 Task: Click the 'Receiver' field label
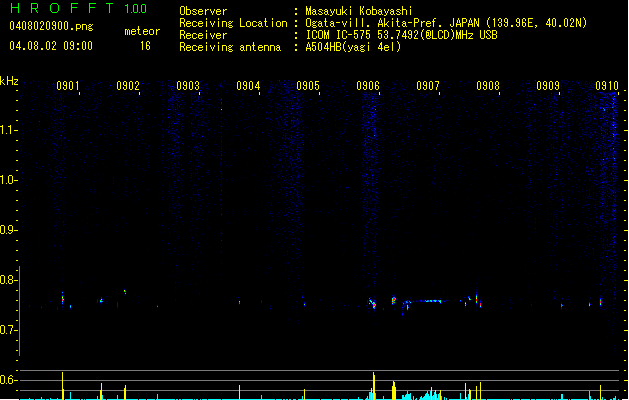tap(203, 35)
